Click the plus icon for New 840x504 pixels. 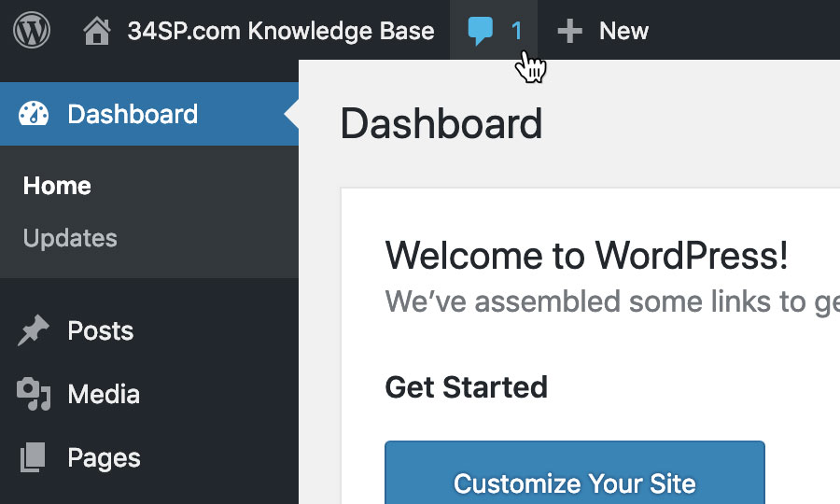(569, 31)
